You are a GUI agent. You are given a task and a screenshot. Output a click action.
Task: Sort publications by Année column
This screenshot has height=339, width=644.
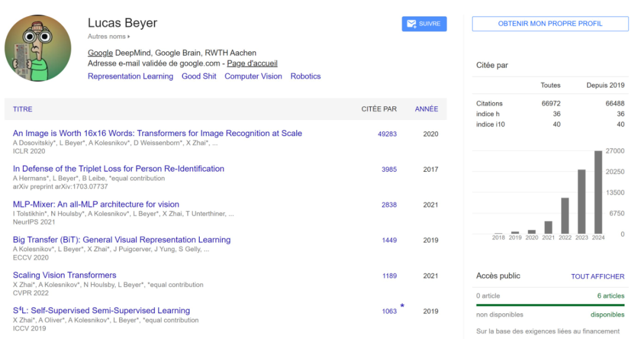[x=426, y=109]
